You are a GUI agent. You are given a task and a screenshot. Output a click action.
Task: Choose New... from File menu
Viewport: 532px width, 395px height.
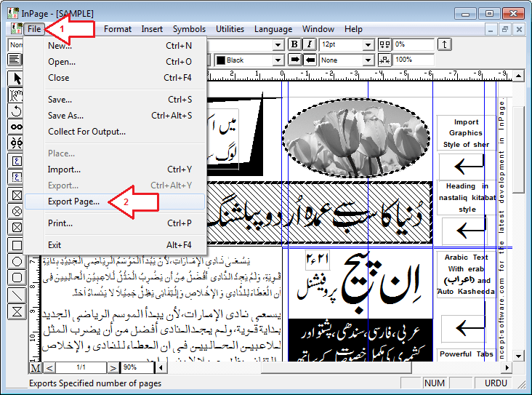tap(116, 46)
